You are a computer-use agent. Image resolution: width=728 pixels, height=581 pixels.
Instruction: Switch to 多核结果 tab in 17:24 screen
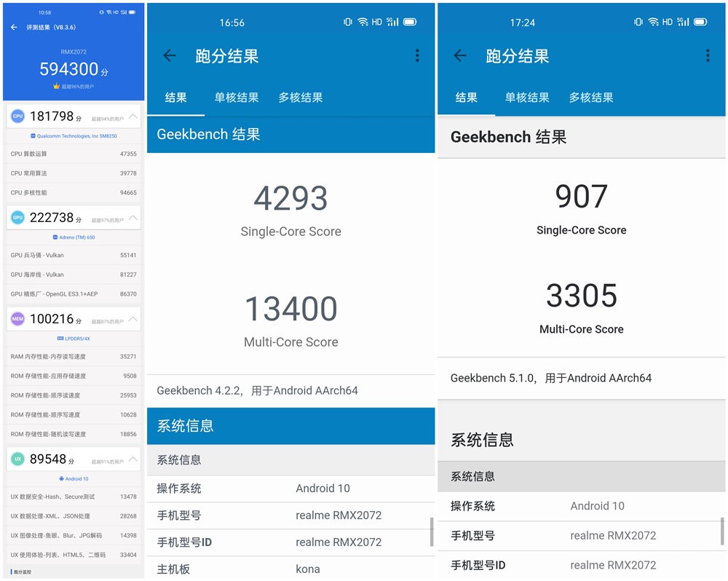[x=591, y=98]
